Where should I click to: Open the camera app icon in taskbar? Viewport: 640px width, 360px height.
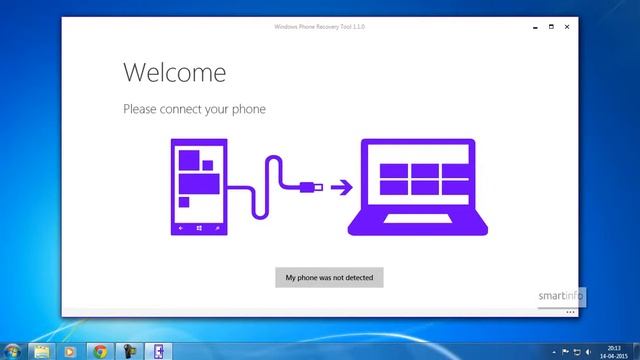point(130,351)
